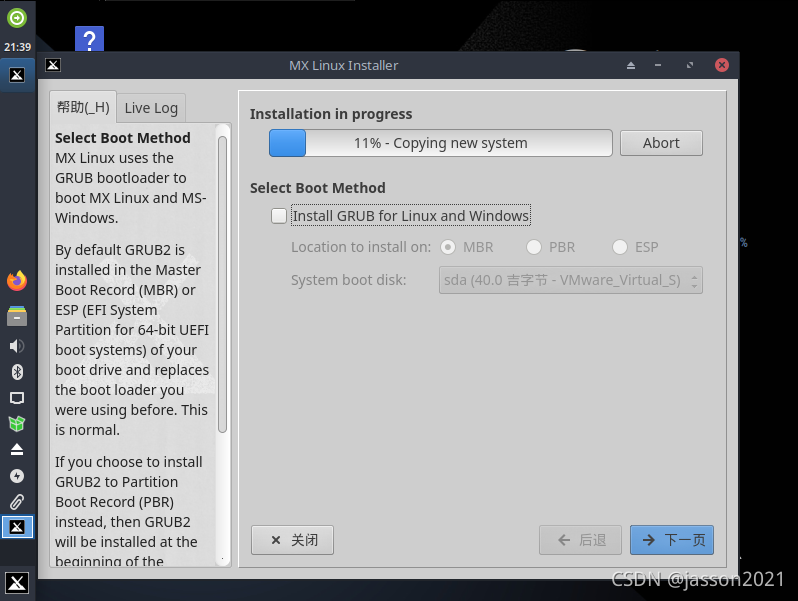Open the Bluetooth tray icon
Viewport: 798px width, 601px height.
pyautogui.click(x=17, y=372)
